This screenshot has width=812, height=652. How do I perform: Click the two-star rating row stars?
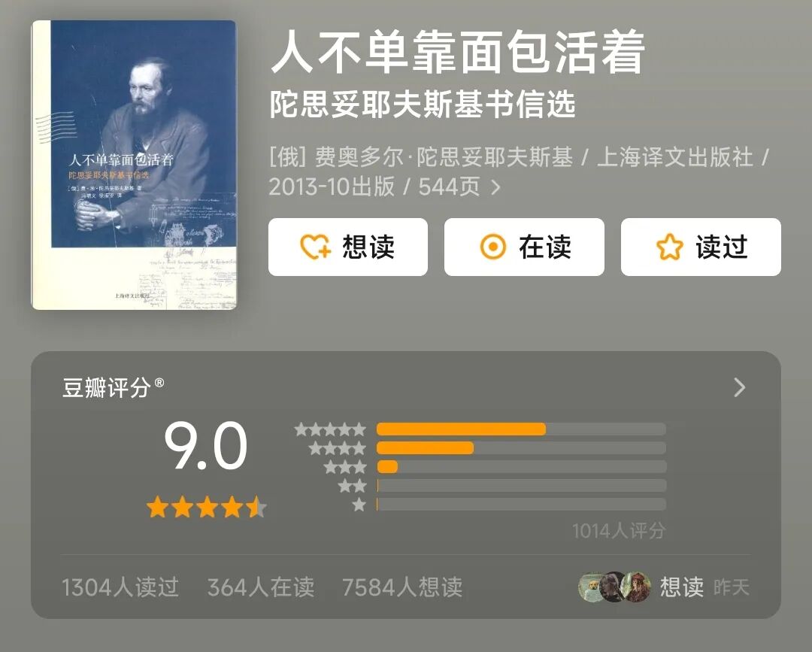pos(352,486)
